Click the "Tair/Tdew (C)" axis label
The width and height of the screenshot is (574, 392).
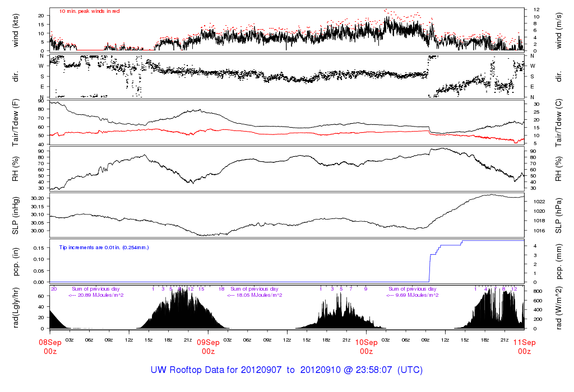coord(558,123)
